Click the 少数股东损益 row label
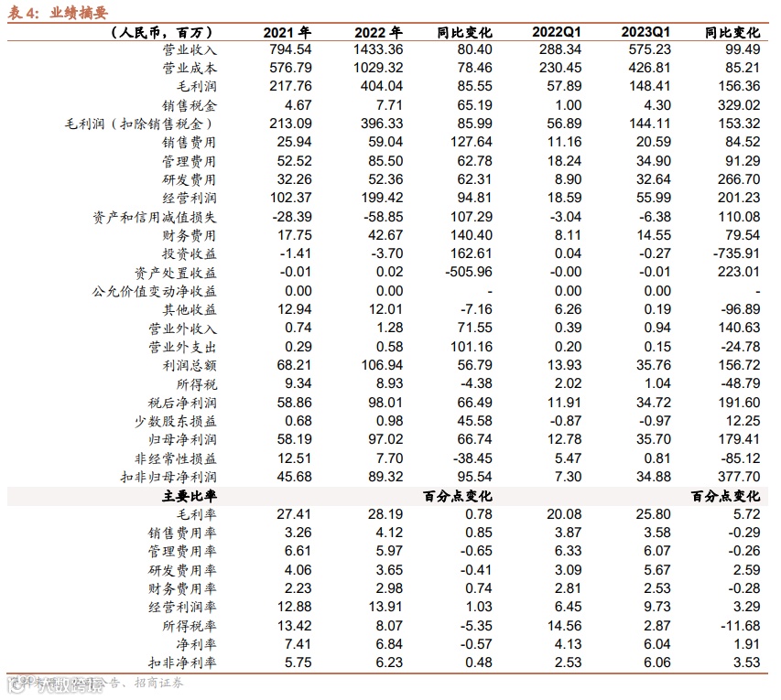 coord(175,422)
